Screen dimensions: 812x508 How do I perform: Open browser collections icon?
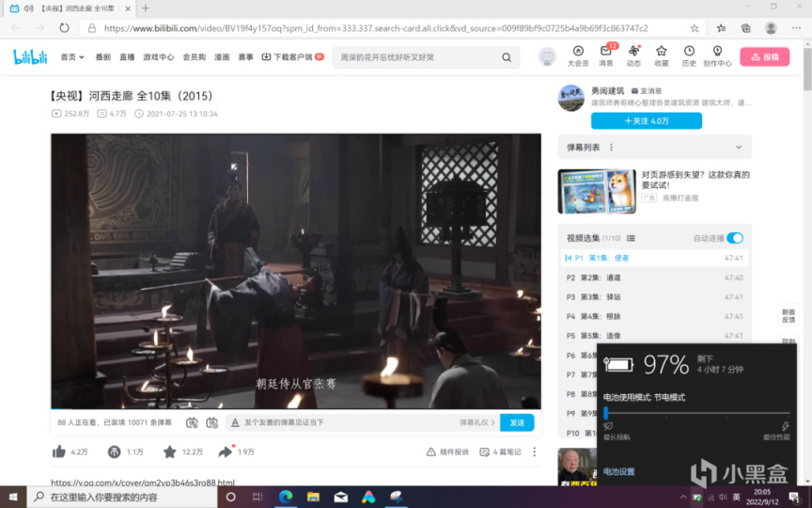pyautogui.click(x=745, y=28)
